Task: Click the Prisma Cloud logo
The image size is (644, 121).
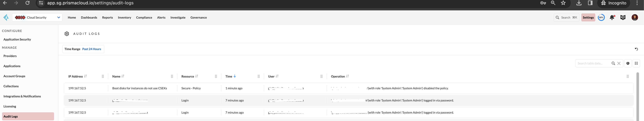Action: coord(6,17)
